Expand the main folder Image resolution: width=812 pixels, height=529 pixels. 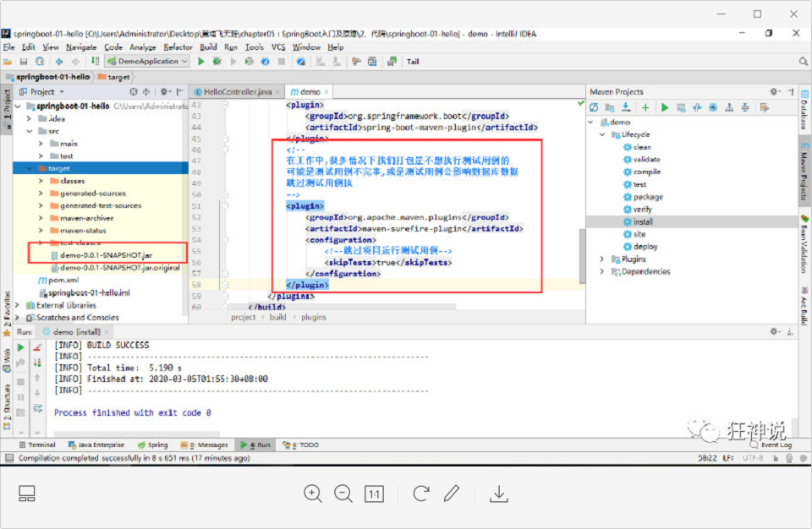(x=41, y=144)
